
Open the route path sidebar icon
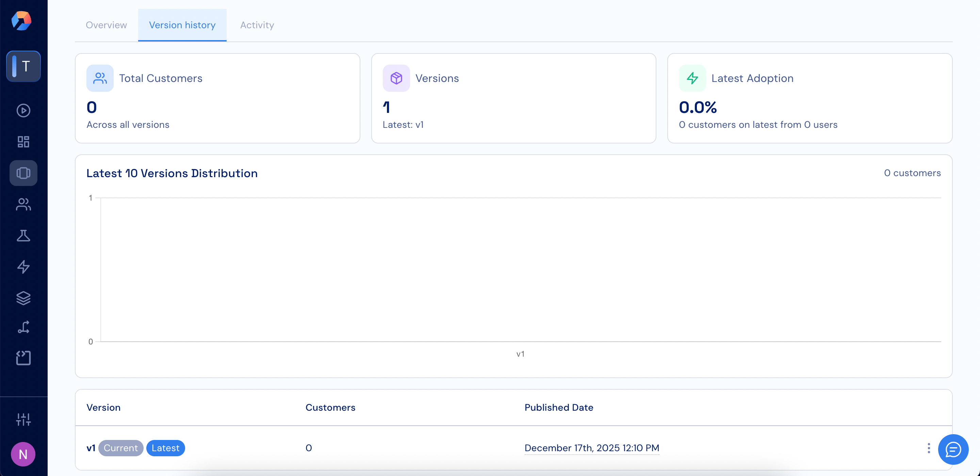pos(23,327)
